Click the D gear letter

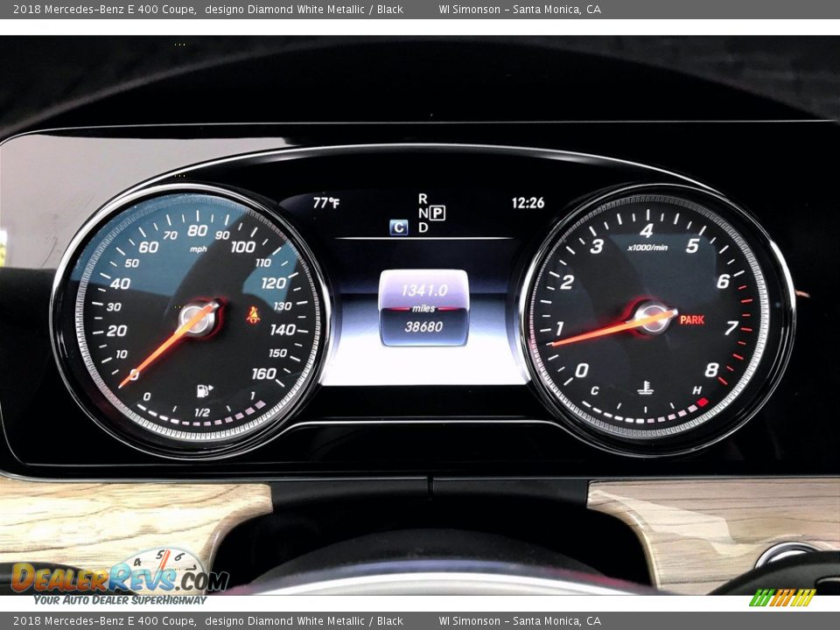coord(423,227)
